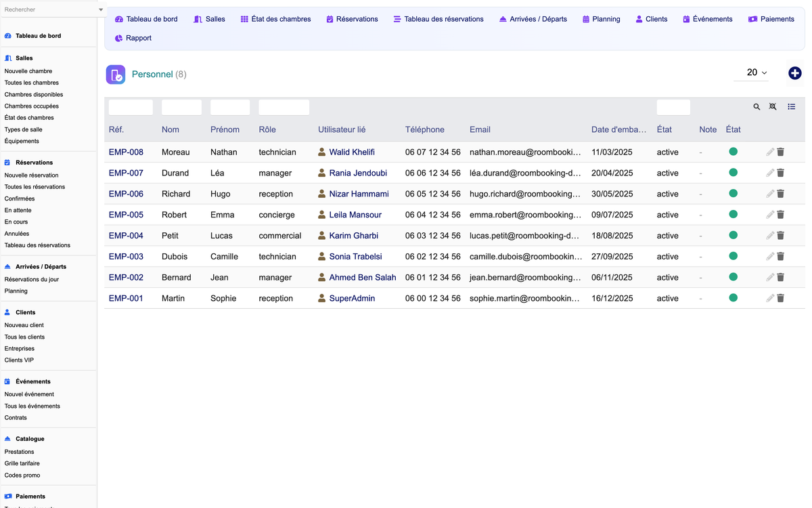Go to the Paiements top tab

pos(771,19)
